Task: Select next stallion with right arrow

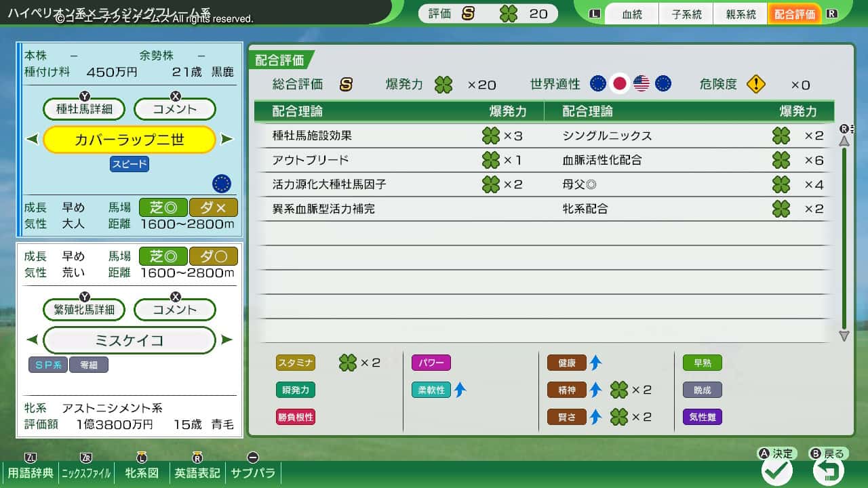Action: click(x=226, y=140)
